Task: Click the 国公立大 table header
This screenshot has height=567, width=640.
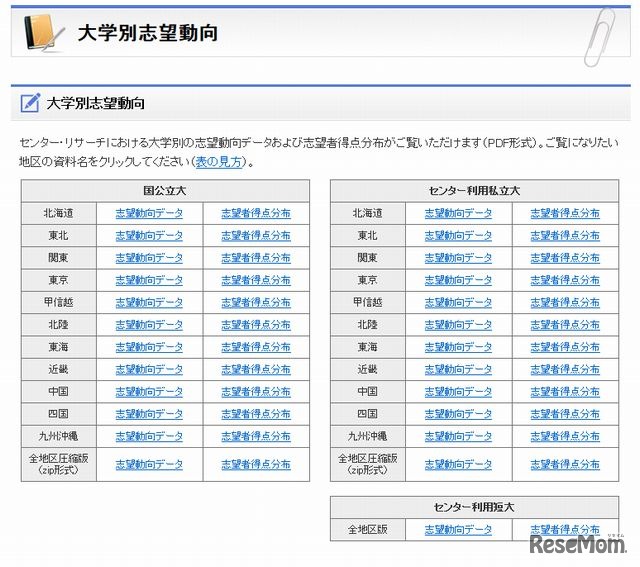Action: click(165, 191)
